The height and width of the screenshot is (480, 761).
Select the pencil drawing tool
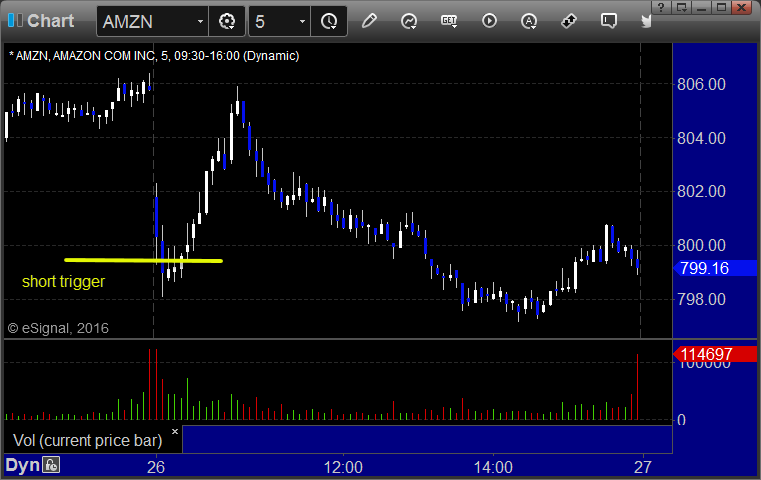click(x=369, y=21)
